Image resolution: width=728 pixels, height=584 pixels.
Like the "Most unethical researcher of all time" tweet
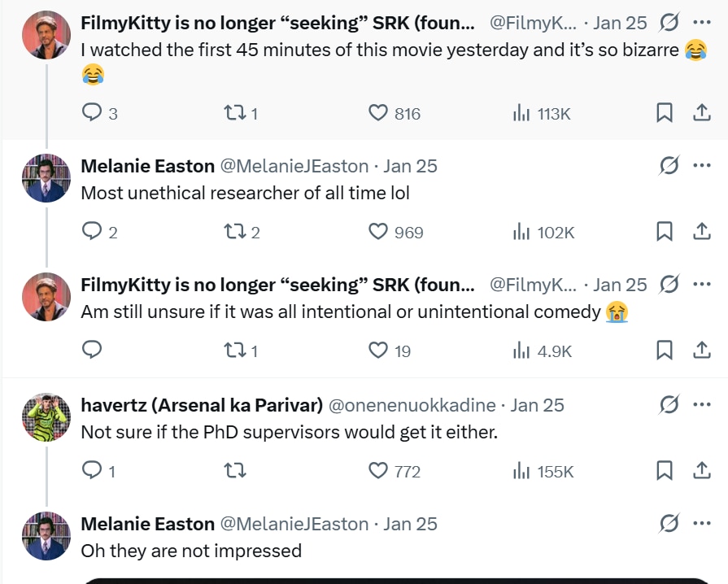tap(378, 232)
